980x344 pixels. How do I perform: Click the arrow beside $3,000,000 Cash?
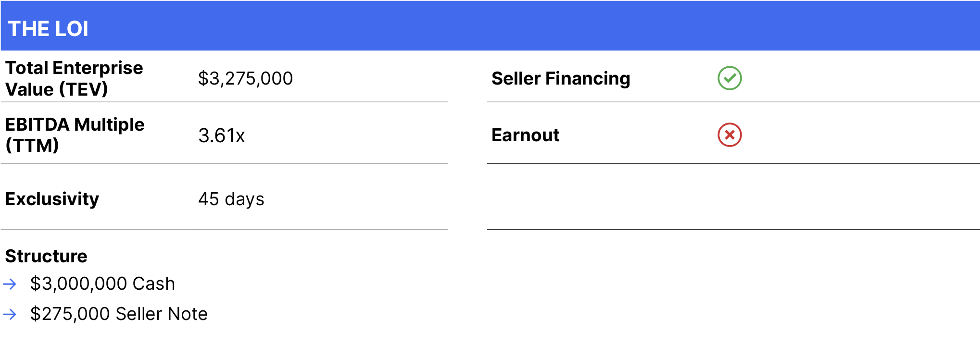(10, 284)
